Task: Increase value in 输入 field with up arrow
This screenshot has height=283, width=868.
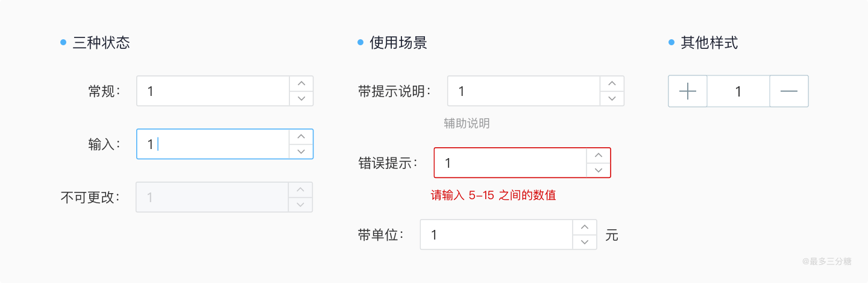Action: [301, 136]
